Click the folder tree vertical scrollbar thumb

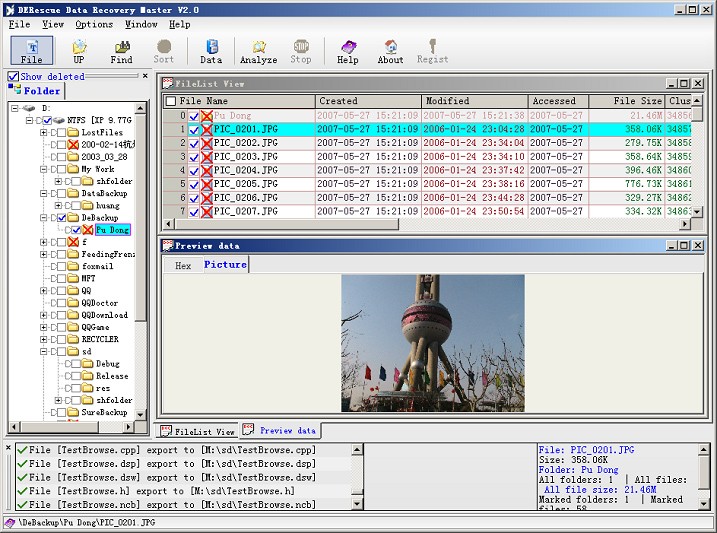[141, 217]
